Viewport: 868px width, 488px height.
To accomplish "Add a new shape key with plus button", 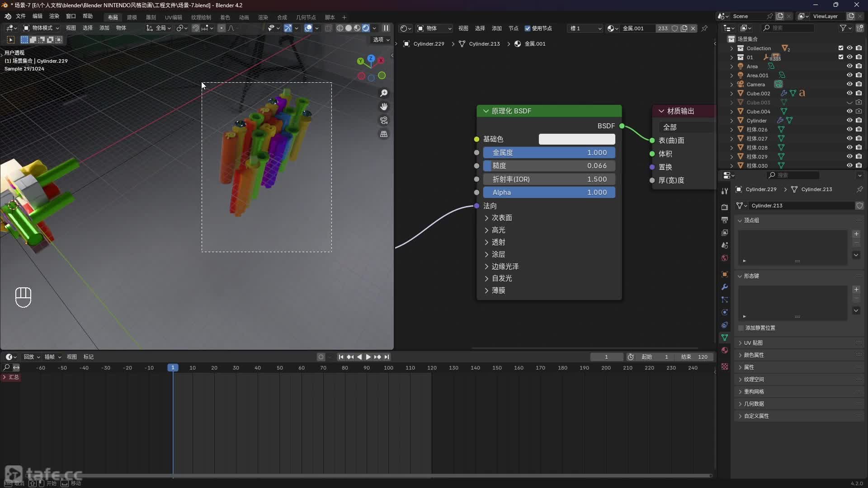I will (x=856, y=290).
